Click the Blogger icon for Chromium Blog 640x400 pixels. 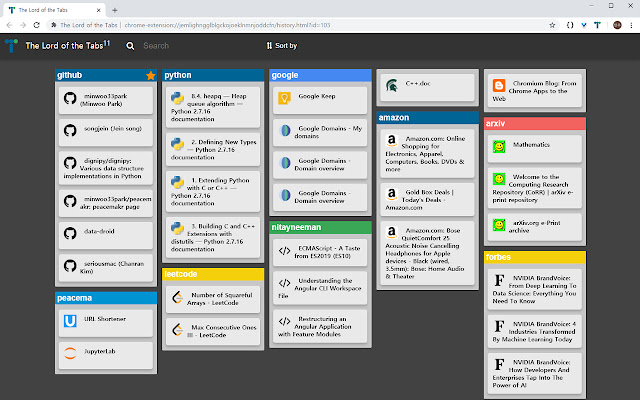click(x=499, y=92)
